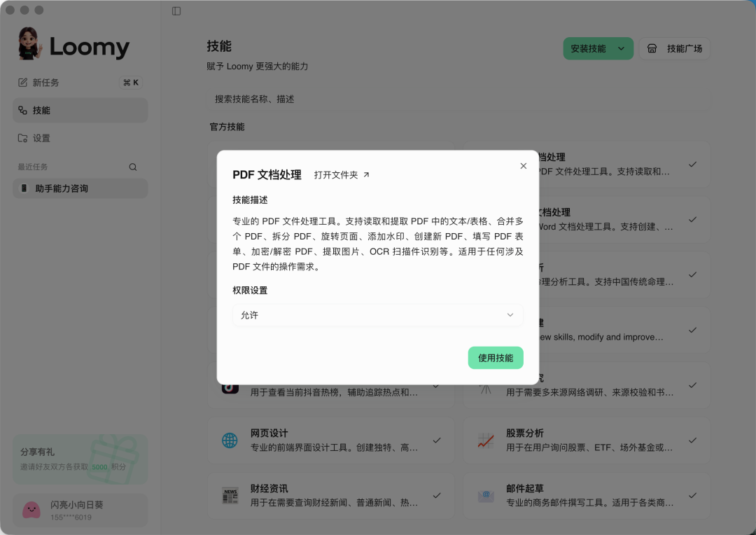This screenshot has height=535, width=756.
Task: Click the 设置 folder-gear icon
Action: pyautogui.click(x=22, y=138)
